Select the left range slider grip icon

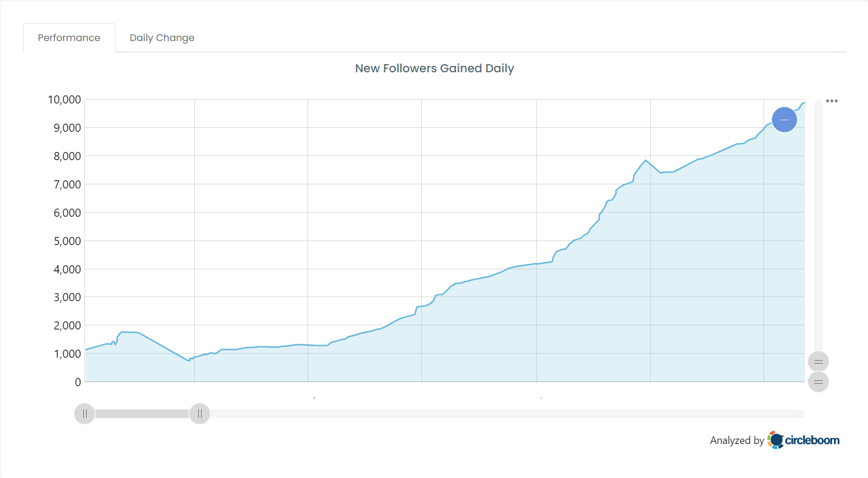[x=84, y=413]
